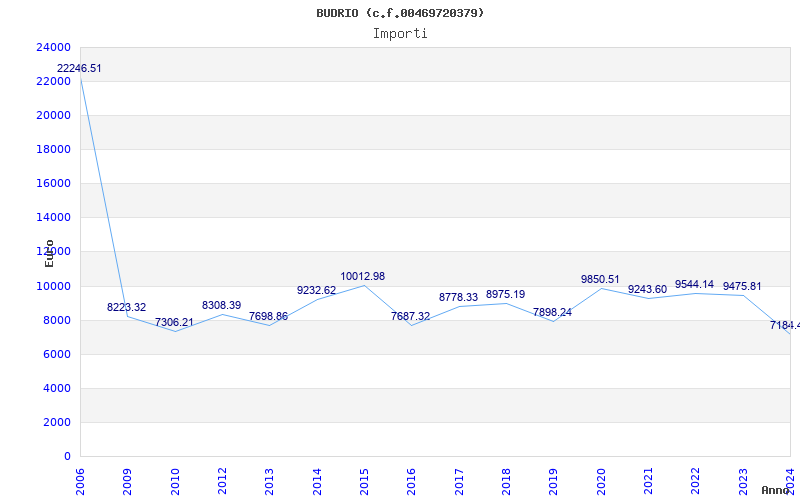The height and width of the screenshot is (500, 800).
Task: Click the Importi subtitle
Action: pos(400,34)
